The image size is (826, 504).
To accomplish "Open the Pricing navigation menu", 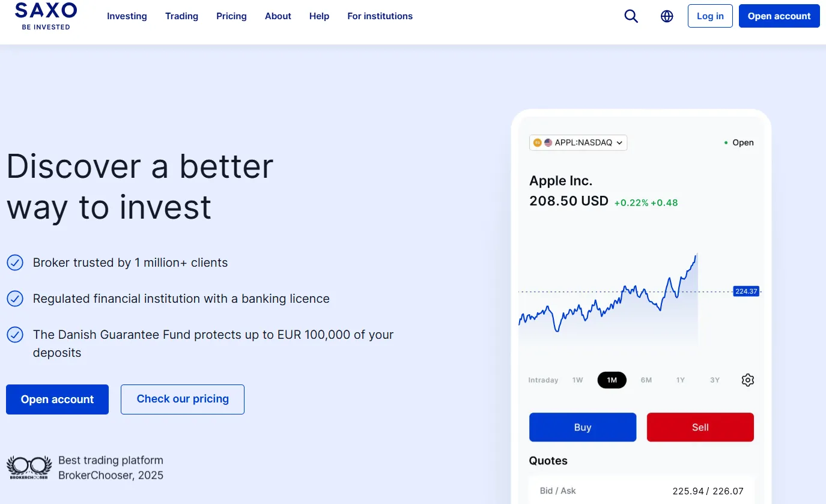I will (x=231, y=16).
